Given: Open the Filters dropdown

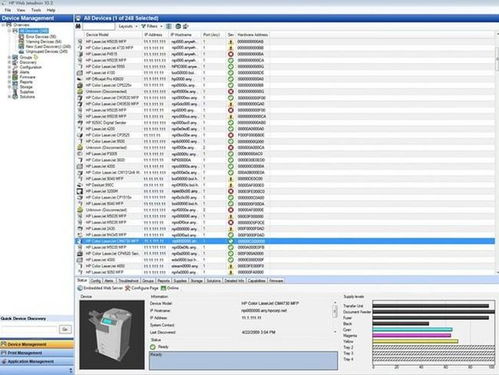Looking at the screenshot, I should 152,26.
